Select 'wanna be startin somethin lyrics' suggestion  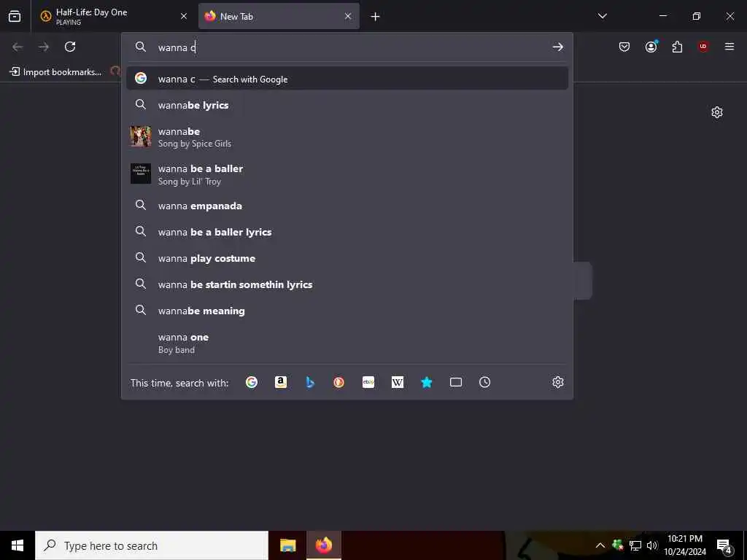click(x=347, y=284)
